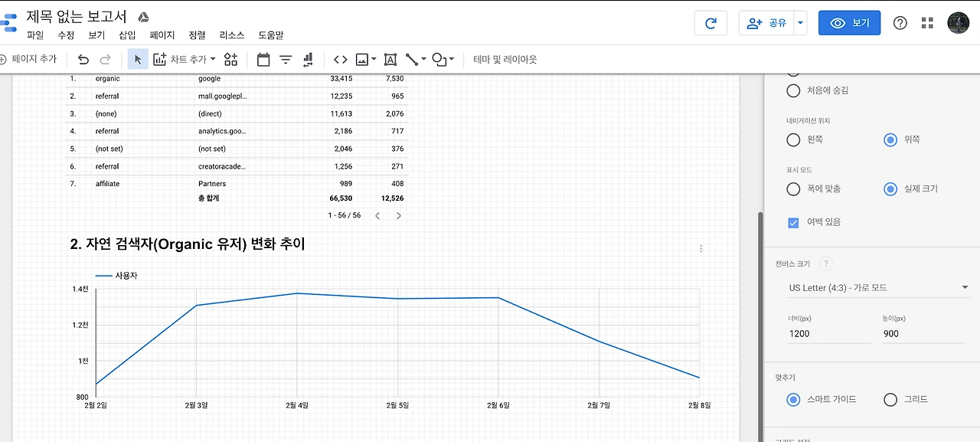Viewport: 980px width, 442px height.
Task: Open the share dropdown arrow
Action: pos(800,23)
